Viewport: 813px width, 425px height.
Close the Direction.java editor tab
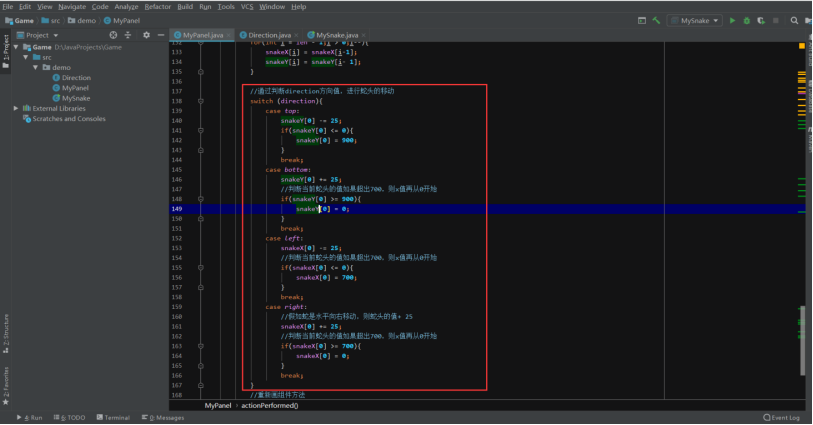296,35
